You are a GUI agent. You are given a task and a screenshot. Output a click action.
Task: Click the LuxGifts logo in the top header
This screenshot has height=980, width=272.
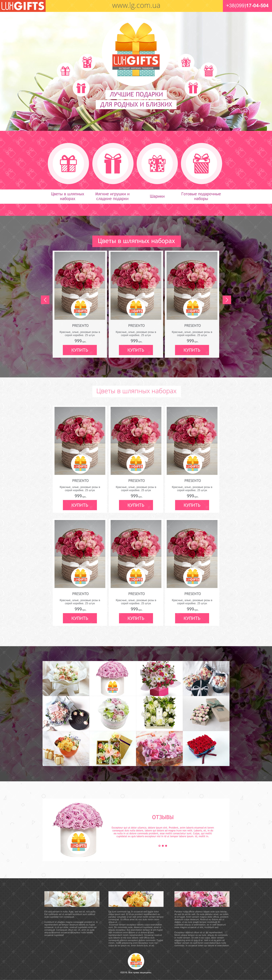pos(23,6)
